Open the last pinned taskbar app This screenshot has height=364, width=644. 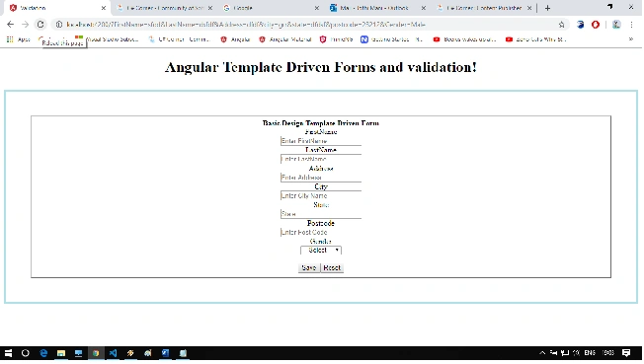pos(183,353)
